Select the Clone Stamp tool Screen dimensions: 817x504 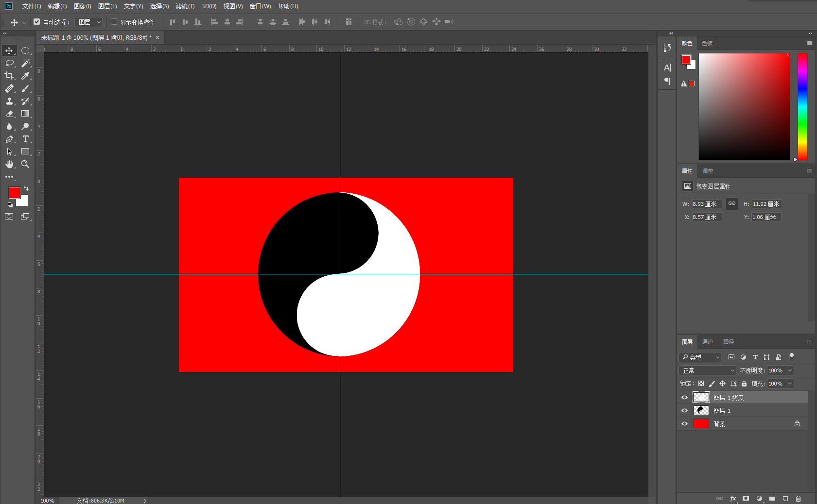[9, 101]
